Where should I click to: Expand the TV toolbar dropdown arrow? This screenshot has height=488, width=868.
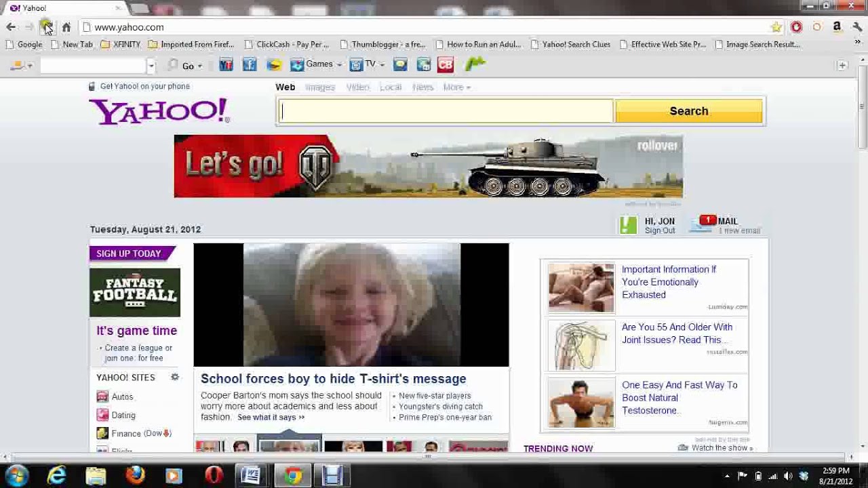pyautogui.click(x=382, y=65)
